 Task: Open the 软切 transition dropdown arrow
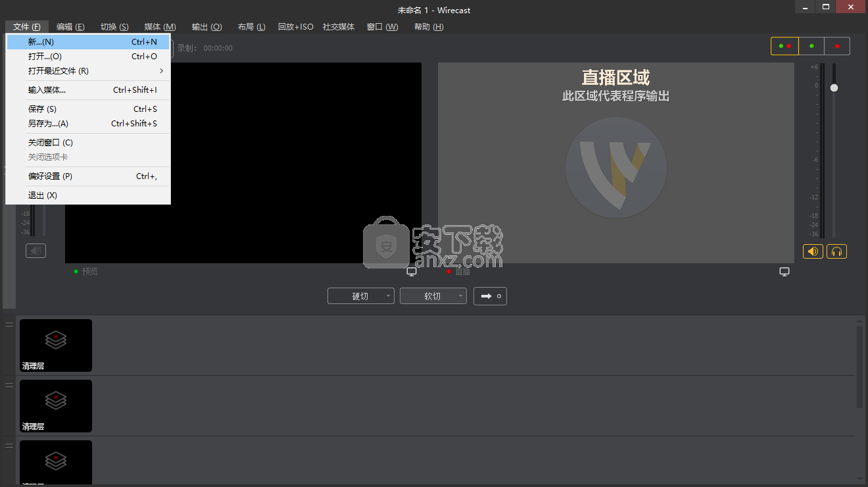[x=460, y=296]
